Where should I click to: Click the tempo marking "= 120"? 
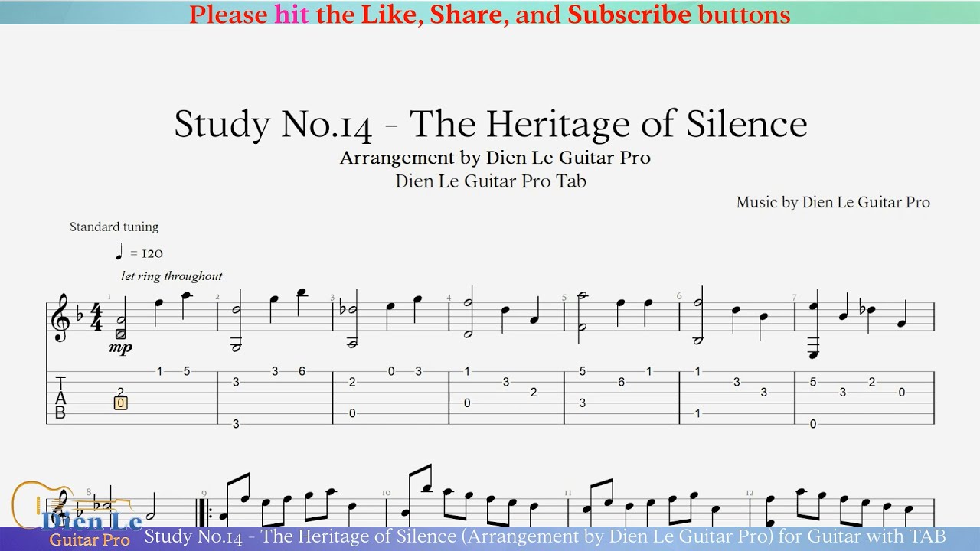(146, 253)
